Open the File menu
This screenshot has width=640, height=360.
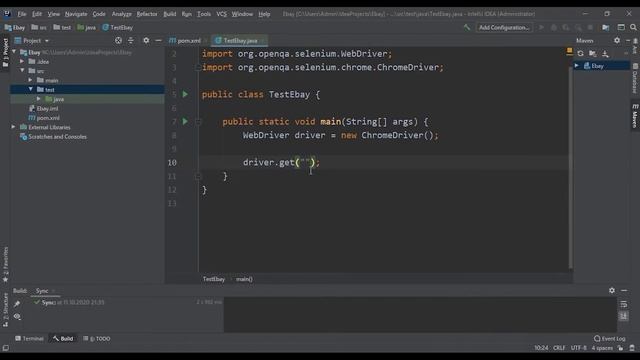point(22,14)
